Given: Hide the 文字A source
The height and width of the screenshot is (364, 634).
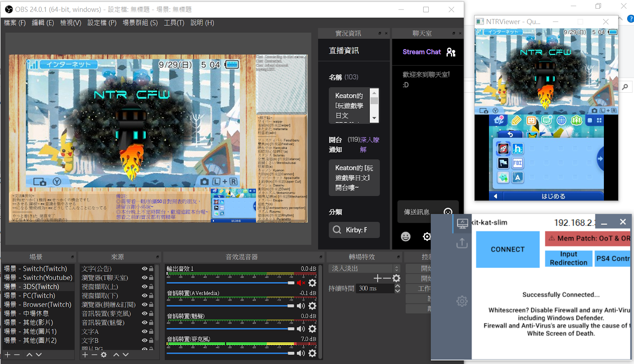Looking at the screenshot, I should point(145,332).
